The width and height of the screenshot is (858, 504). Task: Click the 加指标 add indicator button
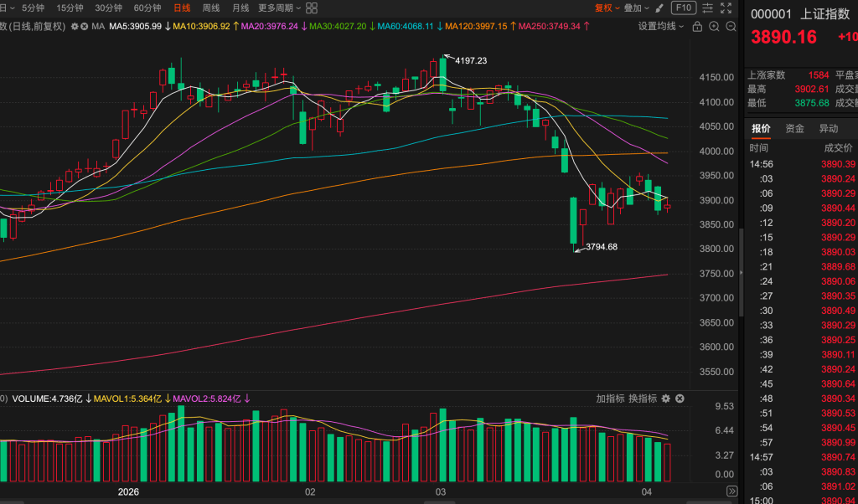click(x=610, y=399)
